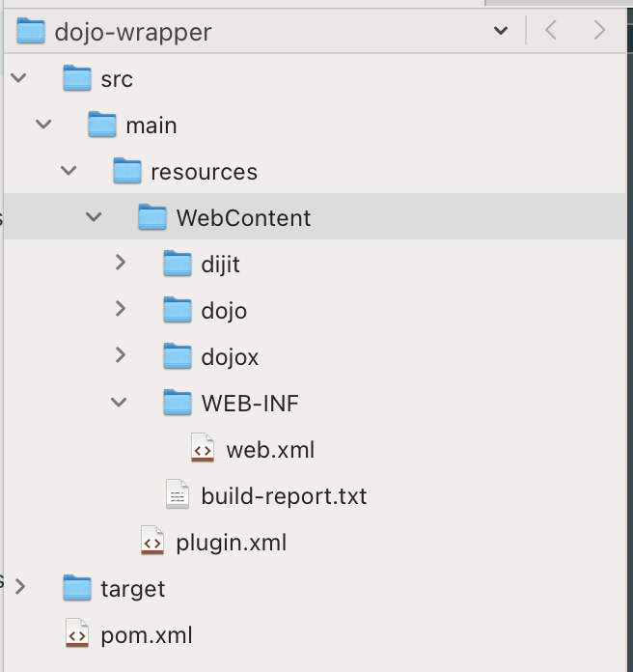
Task: Click the web.xml file icon
Action: (203, 450)
